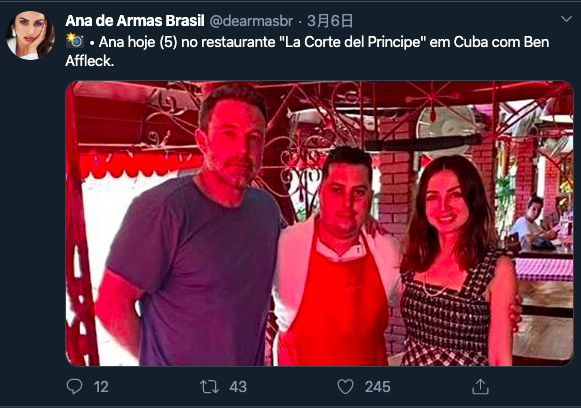Viewport: 581px width, 408px height.
Task: Open the 3月6日 tweet timestamp
Action: (x=330, y=21)
